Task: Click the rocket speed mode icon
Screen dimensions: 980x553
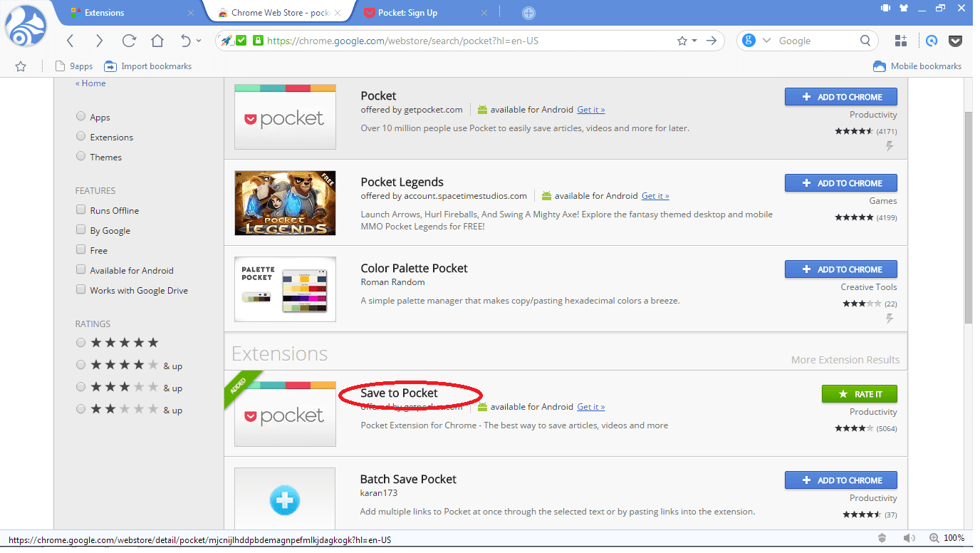Action: tap(226, 41)
